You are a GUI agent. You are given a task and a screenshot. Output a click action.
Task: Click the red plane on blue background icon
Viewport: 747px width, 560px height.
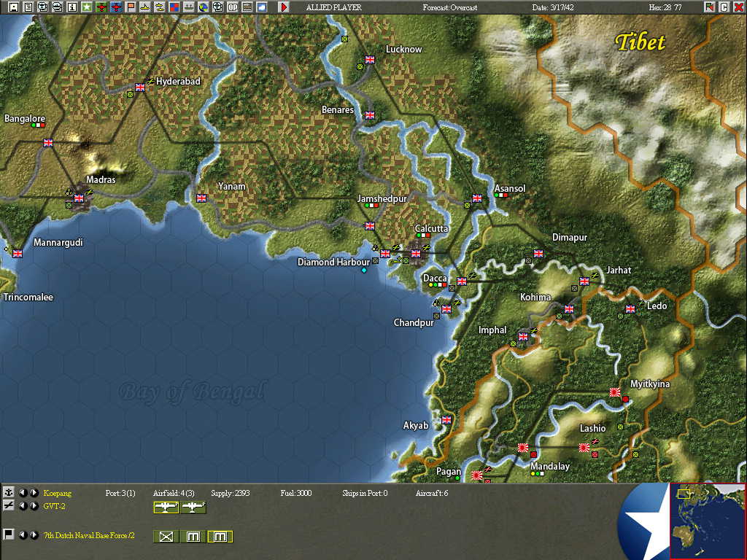116,7
